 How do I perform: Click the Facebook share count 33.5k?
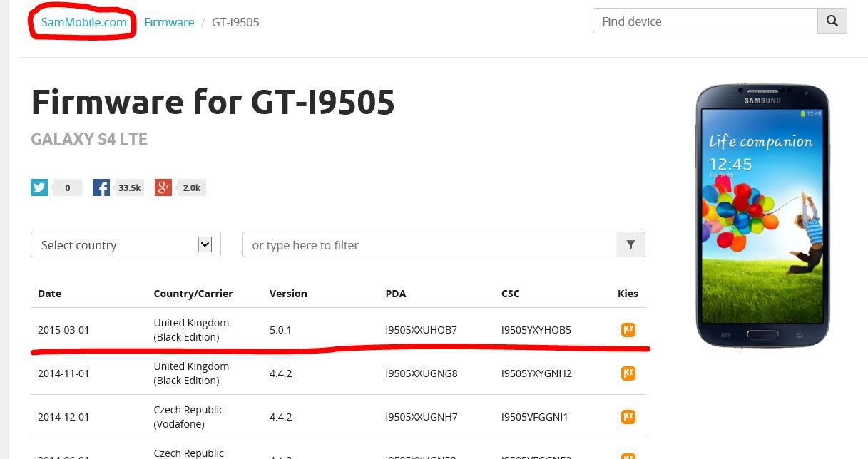(x=130, y=187)
